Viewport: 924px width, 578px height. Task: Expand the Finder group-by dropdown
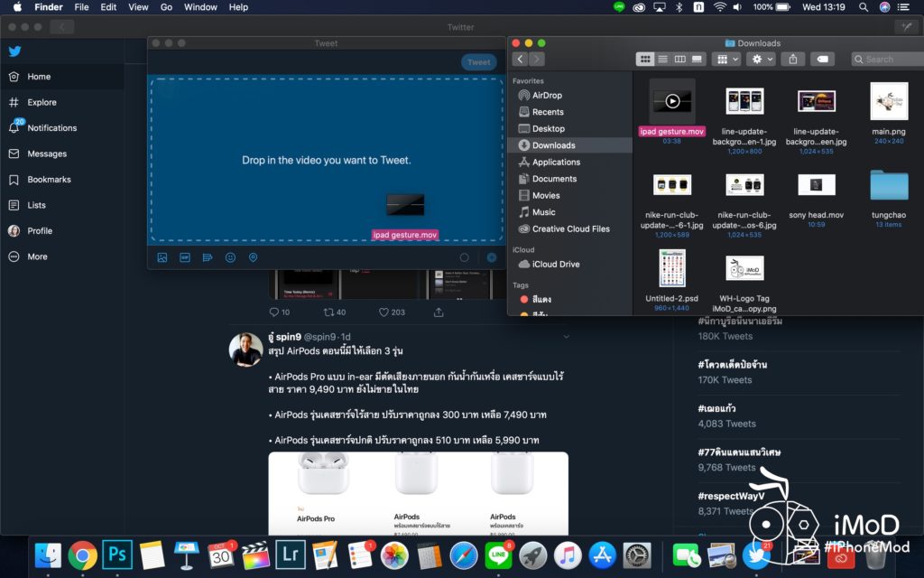[x=726, y=59]
